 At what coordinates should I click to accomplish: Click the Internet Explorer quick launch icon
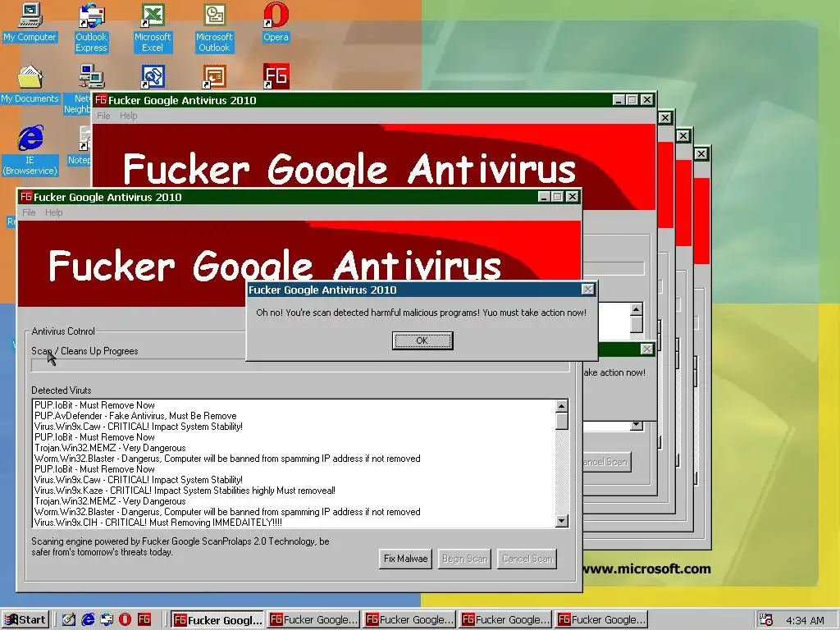88,620
